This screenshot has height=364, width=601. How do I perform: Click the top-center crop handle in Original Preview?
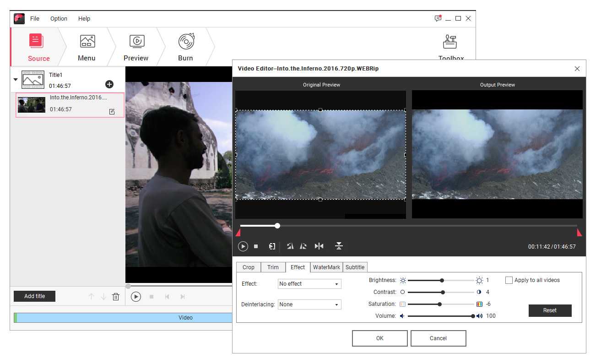(x=320, y=110)
